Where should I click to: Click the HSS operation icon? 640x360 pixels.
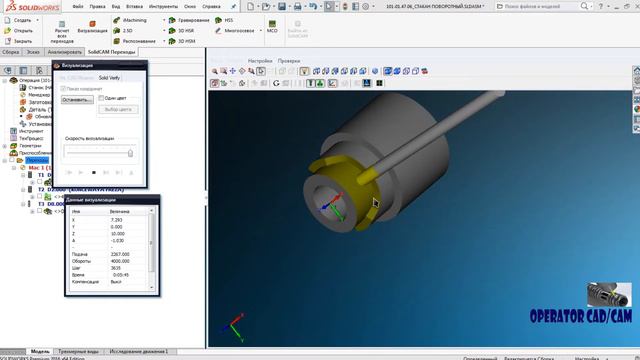(218, 20)
